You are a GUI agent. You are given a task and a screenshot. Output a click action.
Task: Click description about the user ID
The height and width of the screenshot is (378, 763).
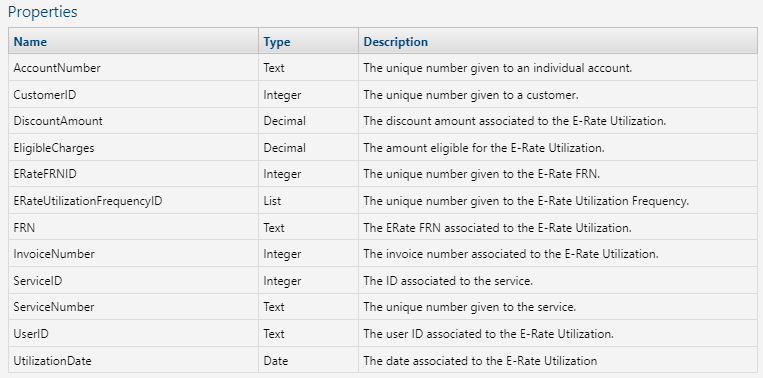pyautogui.click(x=488, y=334)
